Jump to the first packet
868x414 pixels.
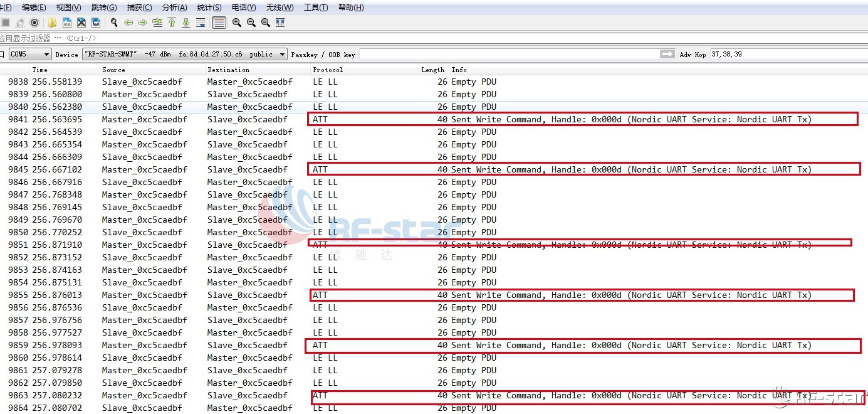tap(172, 23)
